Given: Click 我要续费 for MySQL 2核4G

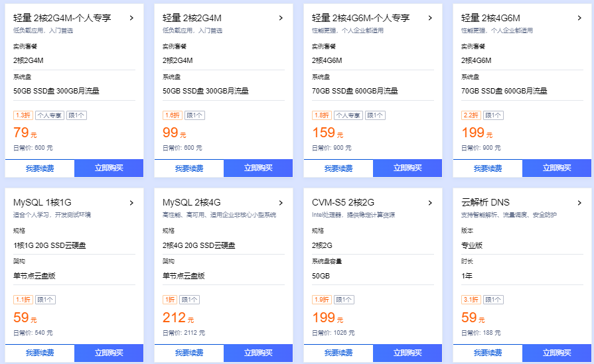Looking at the screenshot, I should 189,353.
